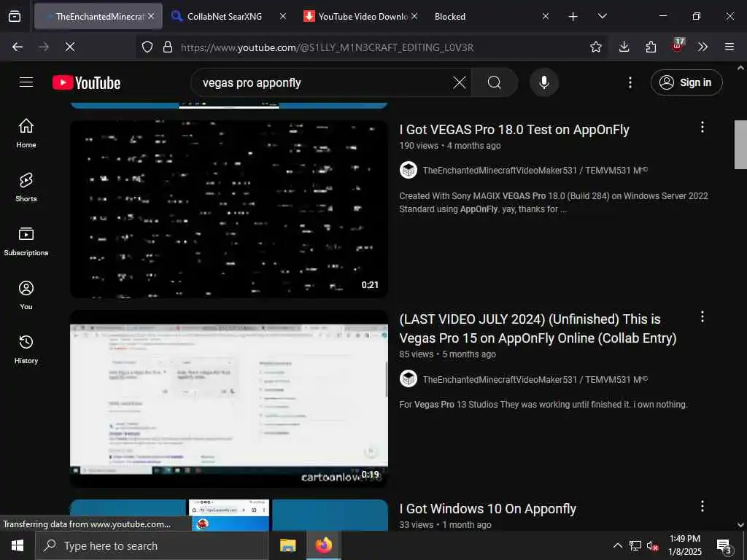Screen dimensions: 747x560
Task: Open YouTube settings three-dot menu
Action: [630, 83]
